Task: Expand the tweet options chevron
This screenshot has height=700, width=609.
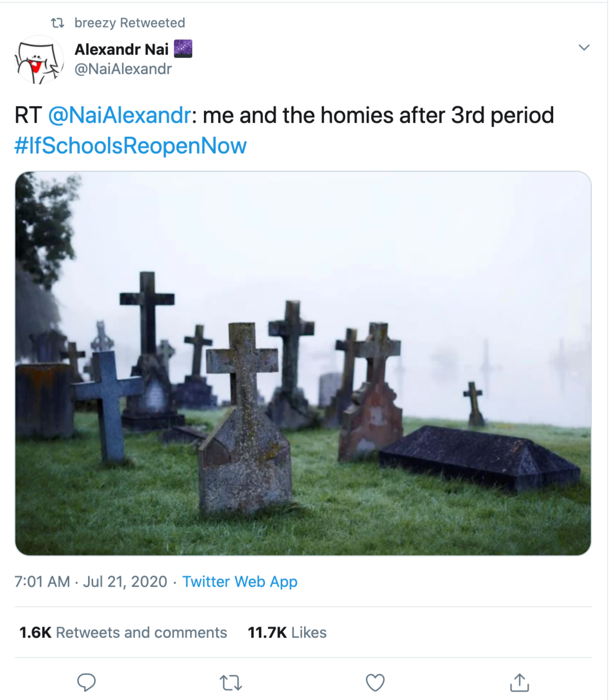Action: [x=584, y=48]
